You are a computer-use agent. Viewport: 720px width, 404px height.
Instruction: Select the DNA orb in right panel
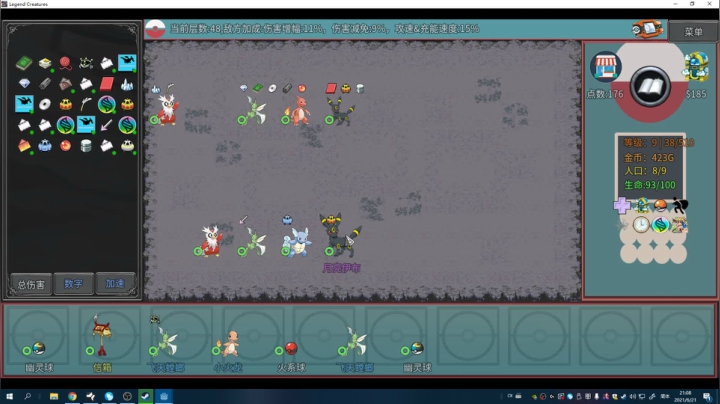click(x=660, y=224)
